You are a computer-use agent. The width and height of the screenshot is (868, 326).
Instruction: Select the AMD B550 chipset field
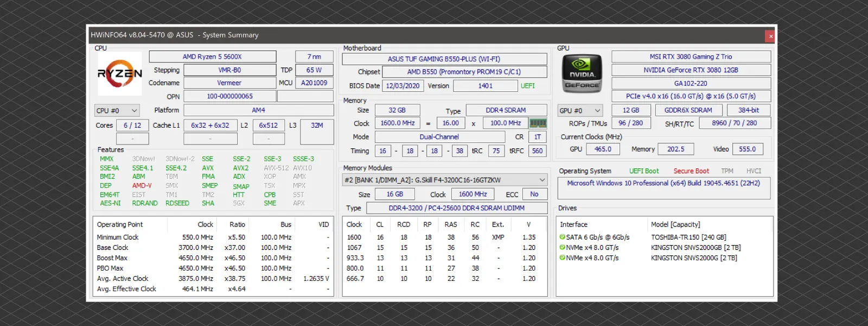pyautogui.click(x=464, y=72)
